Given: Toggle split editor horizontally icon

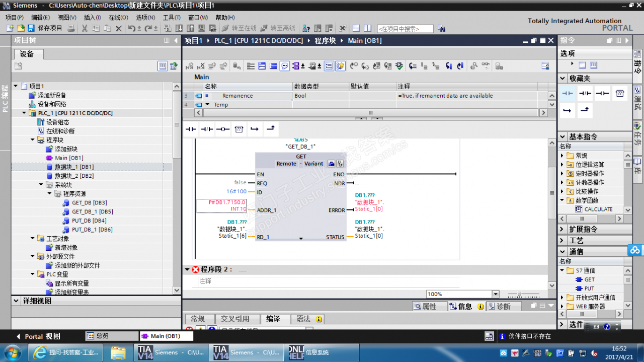Looking at the screenshot, I should tap(356, 28).
